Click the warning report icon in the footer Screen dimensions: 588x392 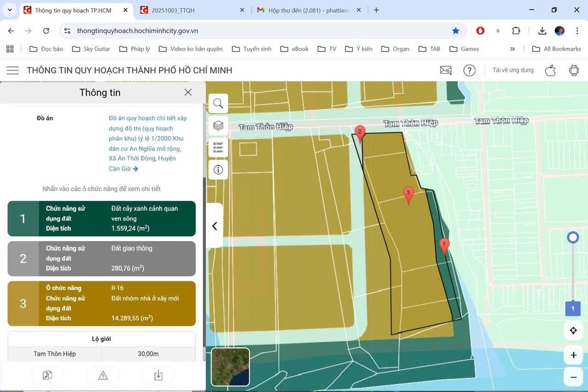(x=102, y=375)
